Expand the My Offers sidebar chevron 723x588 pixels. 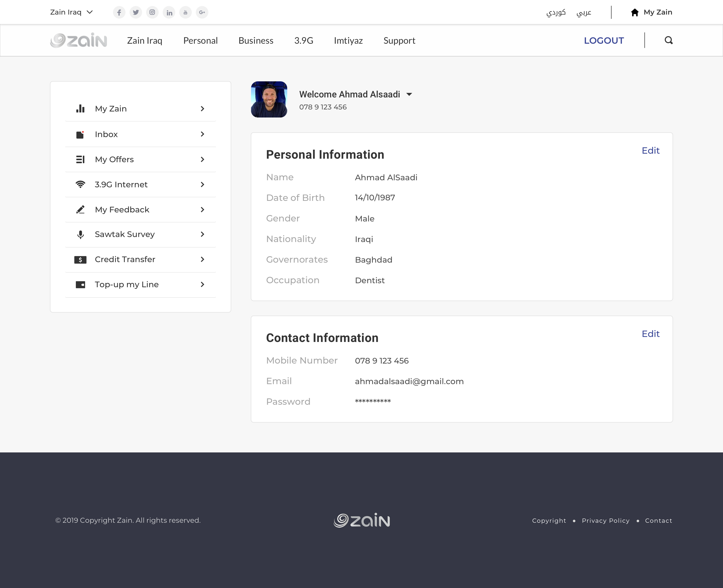pyautogui.click(x=203, y=159)
